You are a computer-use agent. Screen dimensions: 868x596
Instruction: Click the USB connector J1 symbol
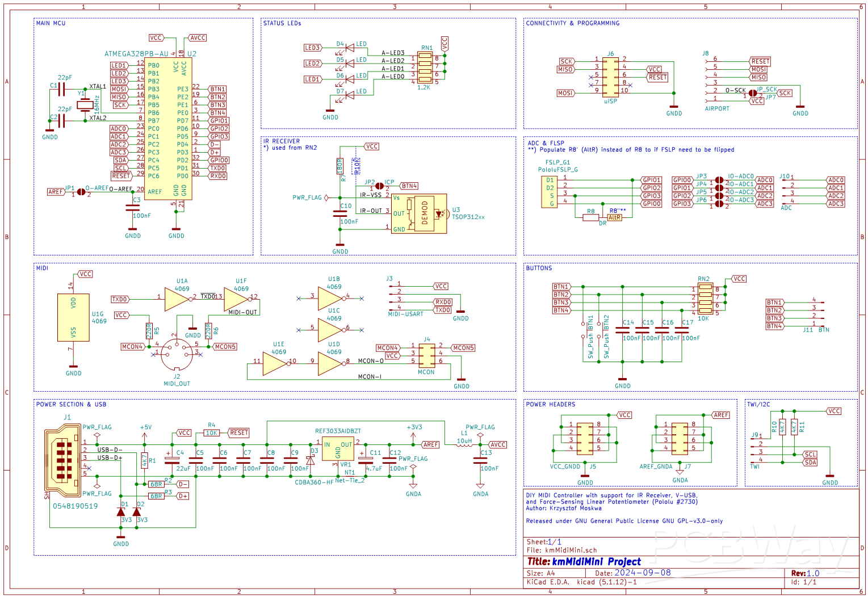pos(62,460)
